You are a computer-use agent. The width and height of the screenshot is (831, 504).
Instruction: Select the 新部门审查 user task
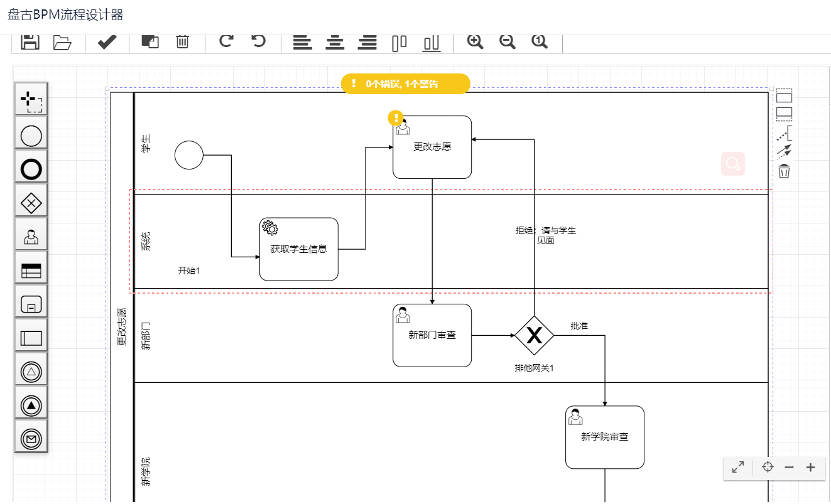point(432,336)
